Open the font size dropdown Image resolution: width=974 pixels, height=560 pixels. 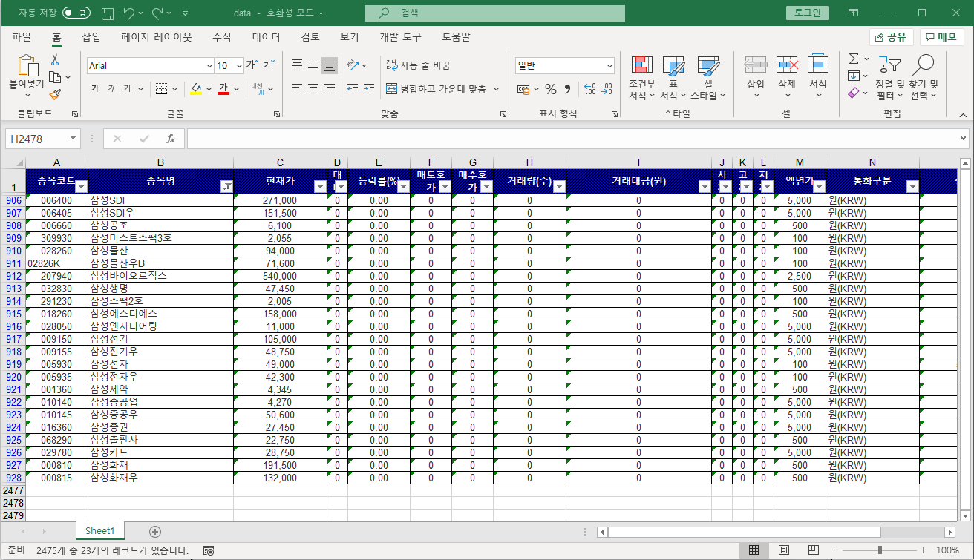(239, 65)
